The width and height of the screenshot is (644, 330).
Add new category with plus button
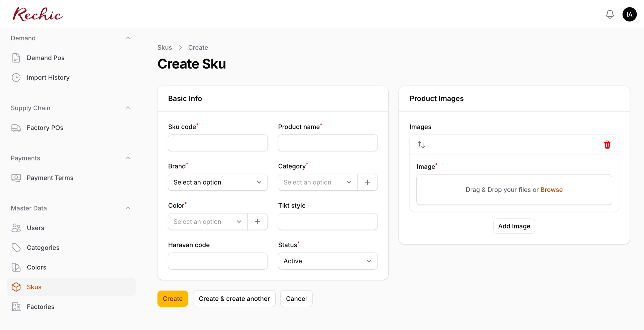[x=367, y=182]
